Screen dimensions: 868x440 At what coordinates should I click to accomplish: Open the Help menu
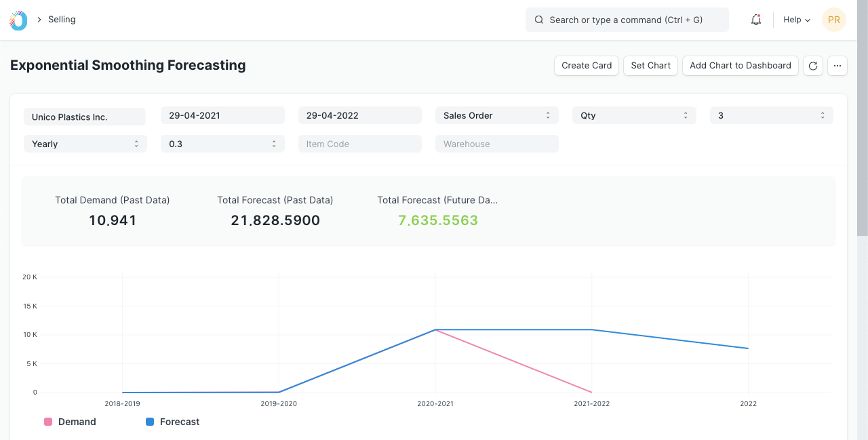pyautogui.click(x=796, y=20)
